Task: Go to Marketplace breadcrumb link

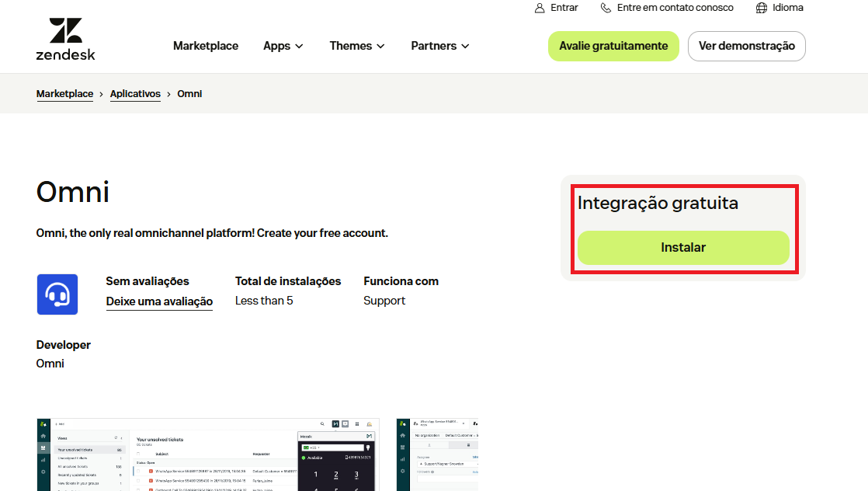Action: pyautogui.click(x=64, y=94)
